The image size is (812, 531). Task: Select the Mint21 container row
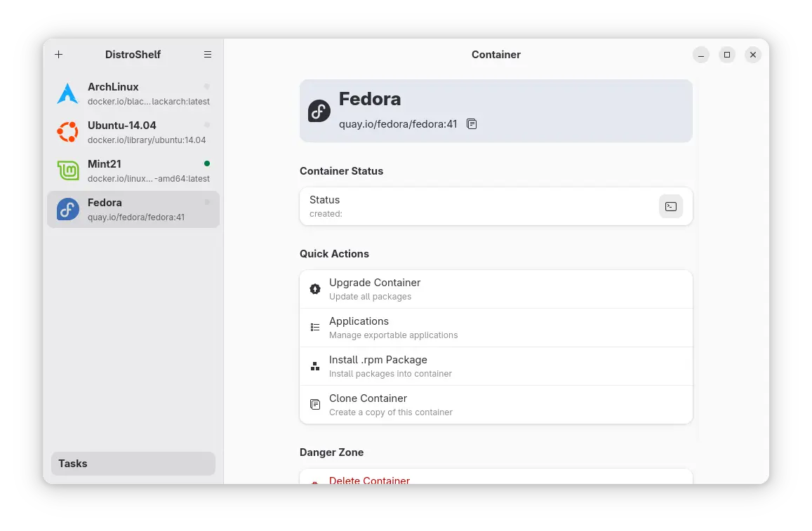point(133,170)
